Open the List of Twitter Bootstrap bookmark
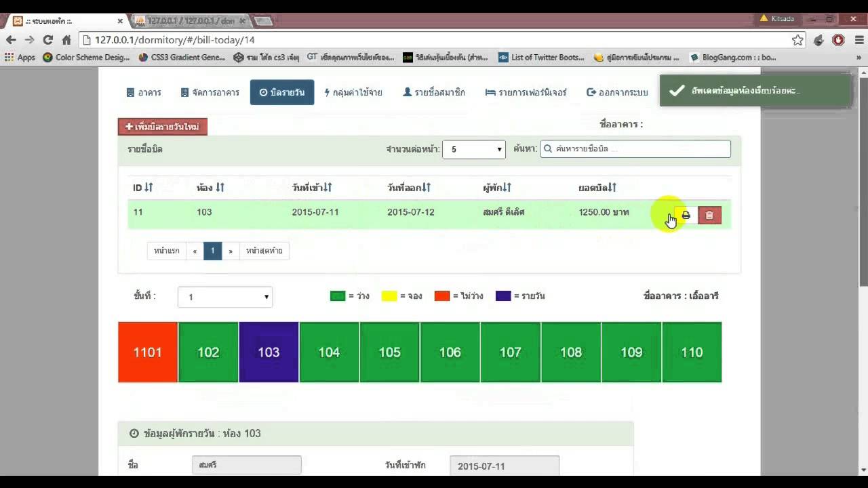 tap(541, 58)
